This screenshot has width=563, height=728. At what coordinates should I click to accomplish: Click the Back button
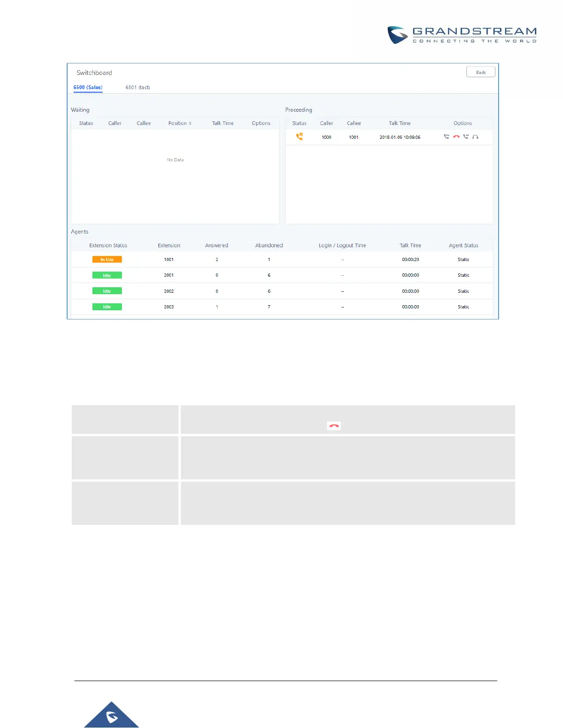click(x=481, y=72)
